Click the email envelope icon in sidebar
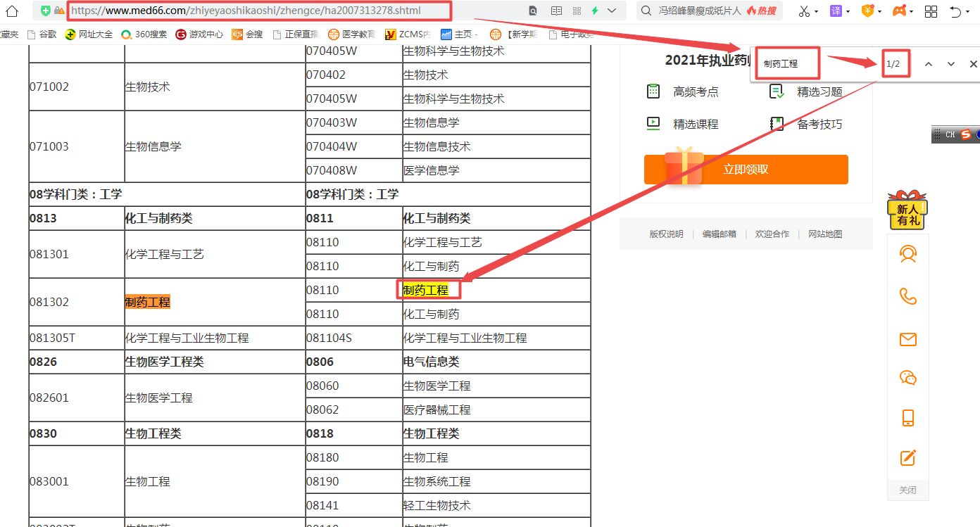This screenshot has height=527, width=980. (907, 340)
